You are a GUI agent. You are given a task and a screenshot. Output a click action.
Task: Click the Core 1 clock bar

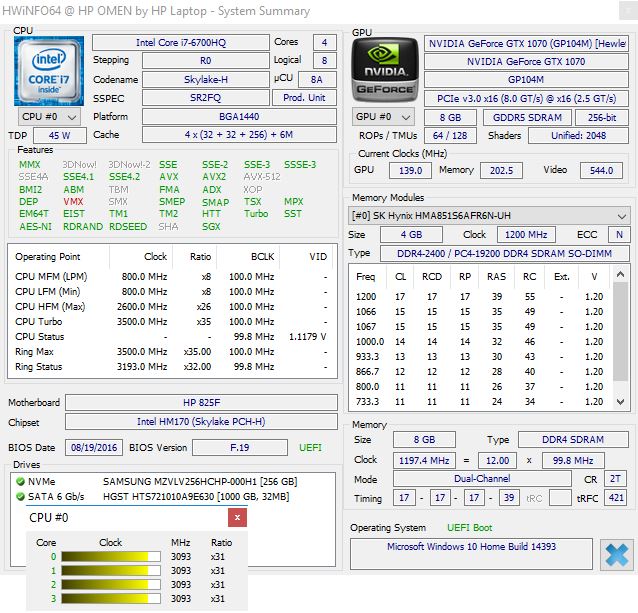(111, 571)
